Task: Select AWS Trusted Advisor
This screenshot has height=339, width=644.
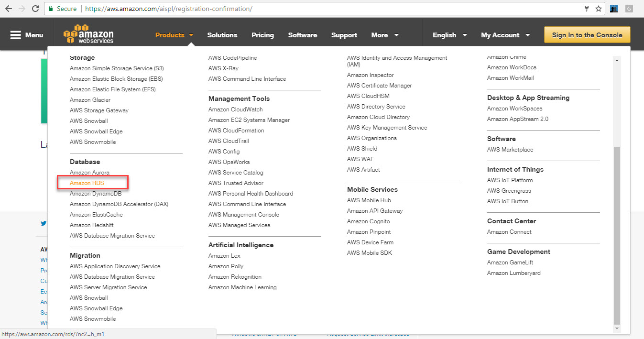Action: (x=236, y=183)
